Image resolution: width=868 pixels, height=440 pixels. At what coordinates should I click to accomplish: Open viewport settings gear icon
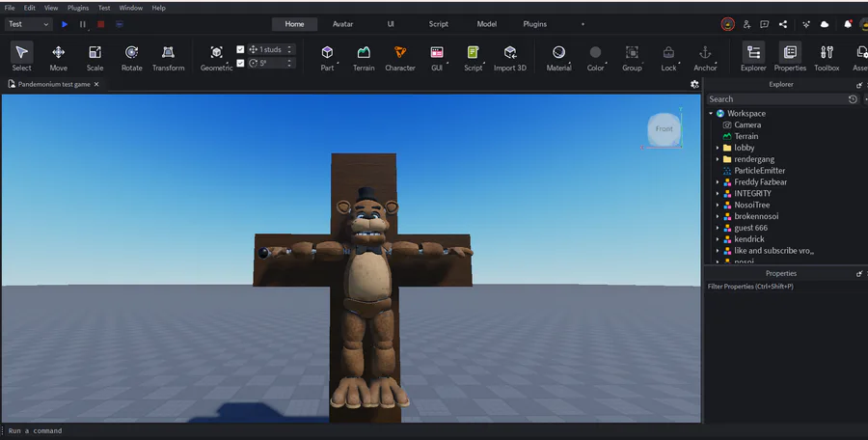[x=694, y=84]
